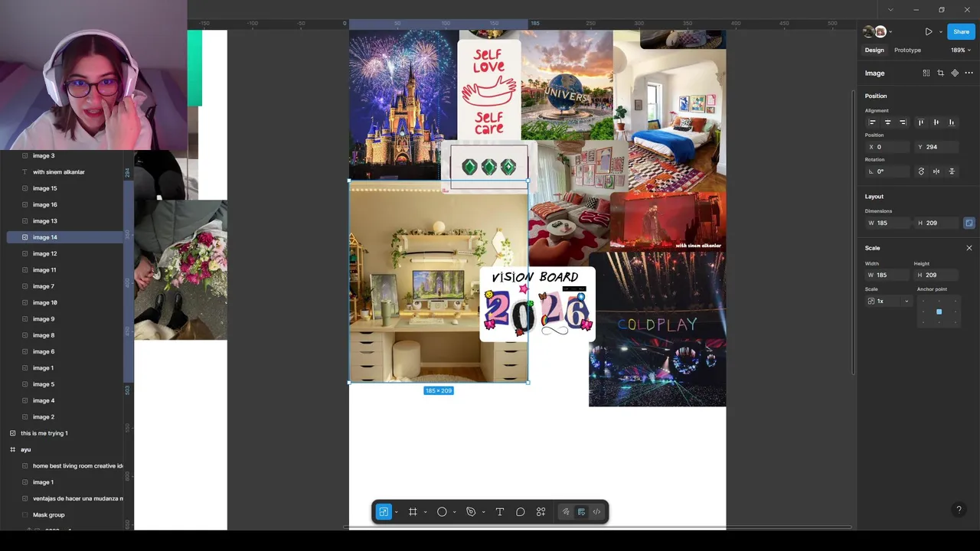
Task: Toggle constrain proportions lock
Action: point(969,223)
